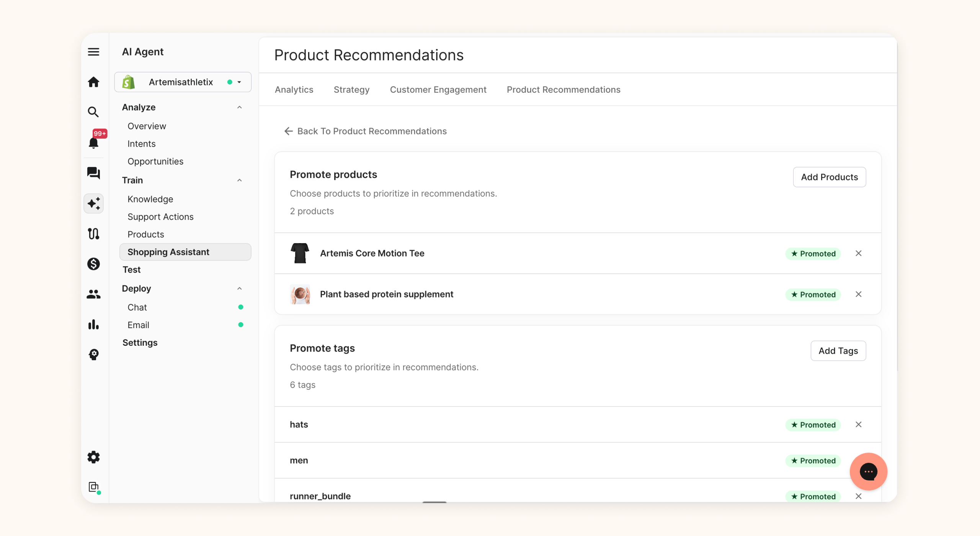Open the hamburger menu icon
The image size is (980, 536).
pyautogui.click(x=93, y=52)
